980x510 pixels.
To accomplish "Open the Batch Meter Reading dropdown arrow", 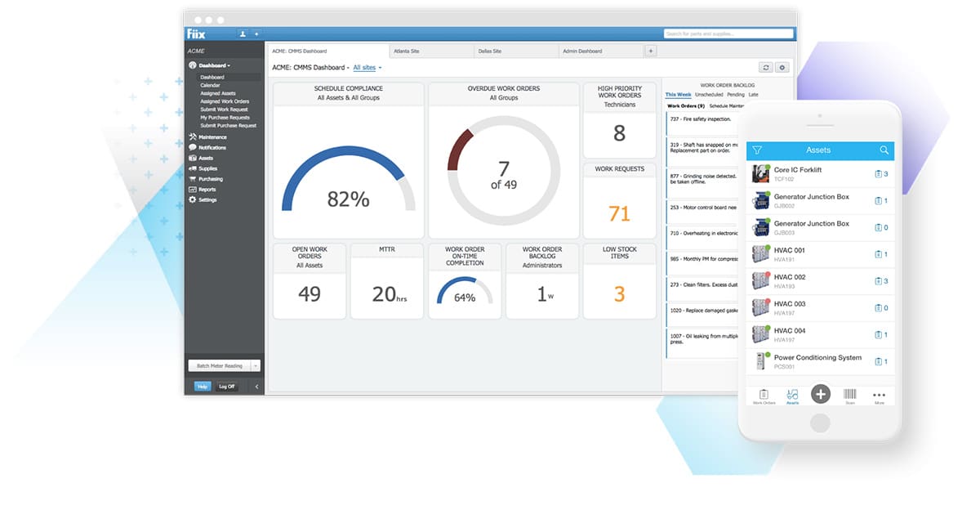I will [256, 365].
